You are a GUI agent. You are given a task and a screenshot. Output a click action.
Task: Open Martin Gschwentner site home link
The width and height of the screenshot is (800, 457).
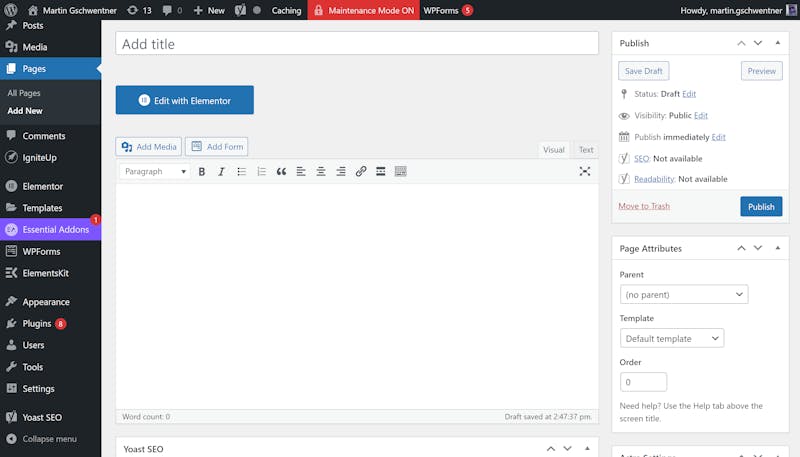(72, 10)
